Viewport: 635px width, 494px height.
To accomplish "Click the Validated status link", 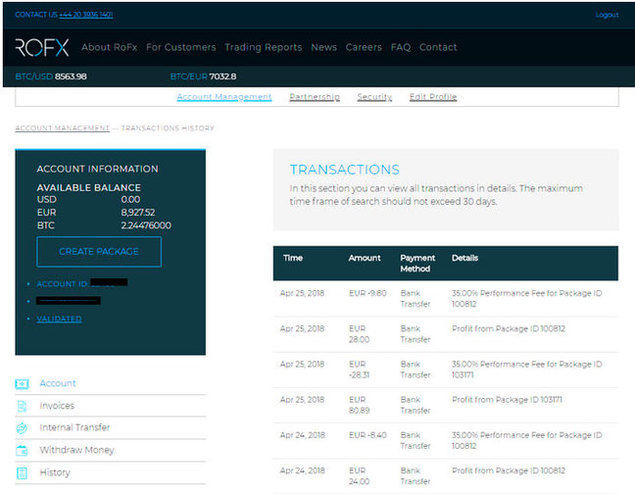I will click(x=59, y=319).
